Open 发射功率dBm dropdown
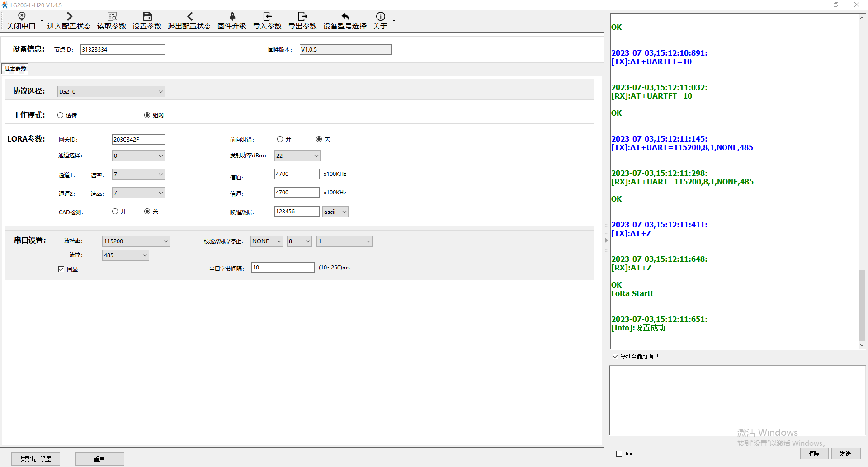 [x=297, y=156]
